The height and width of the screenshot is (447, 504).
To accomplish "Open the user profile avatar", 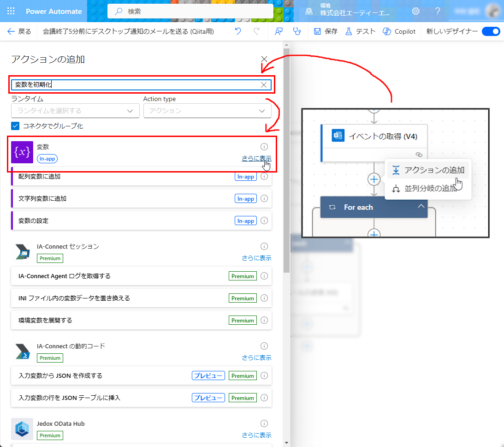I will 492,11.
